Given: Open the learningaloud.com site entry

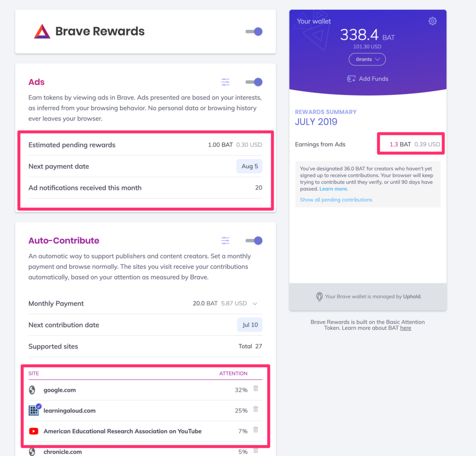Looking at the screenshot, I should (69, 410).
